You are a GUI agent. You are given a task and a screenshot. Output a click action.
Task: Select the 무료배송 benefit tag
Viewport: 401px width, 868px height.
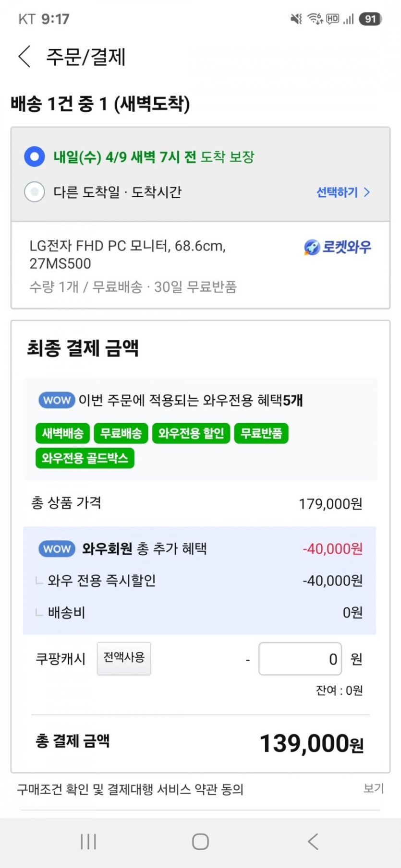point(122,433)
